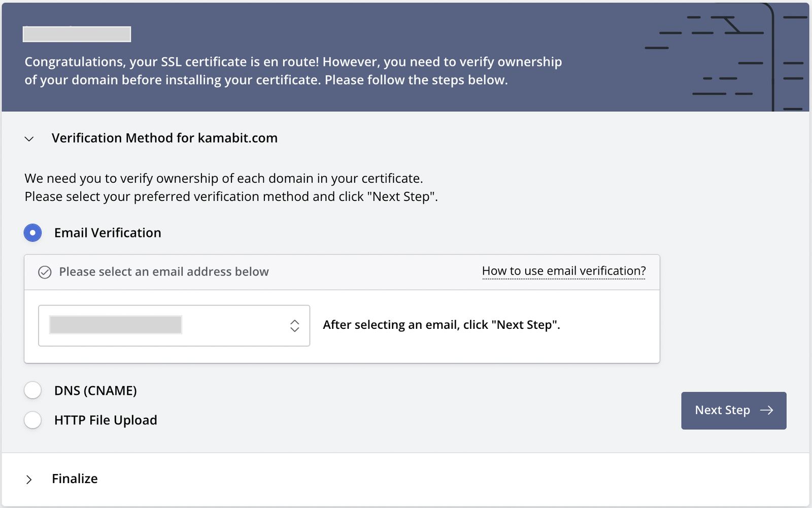
Task: Click the redacted title in the header banner
Action: tap(77, 34)
